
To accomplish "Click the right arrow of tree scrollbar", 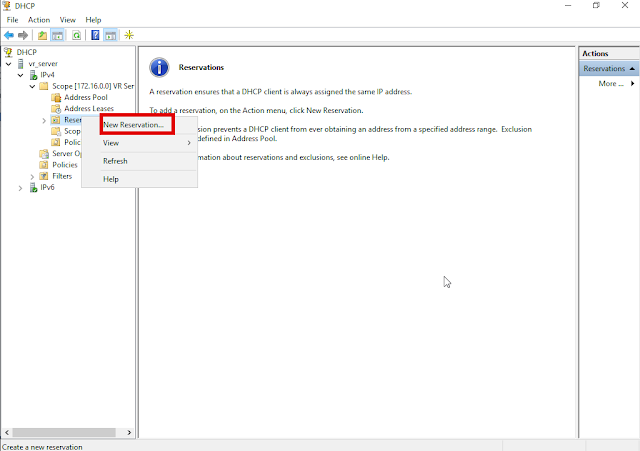I will (129, 432).
